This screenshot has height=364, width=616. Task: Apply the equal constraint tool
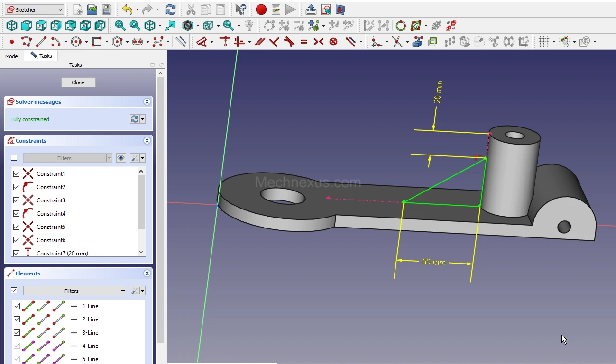pyautogui.click(x=304, y=42)
